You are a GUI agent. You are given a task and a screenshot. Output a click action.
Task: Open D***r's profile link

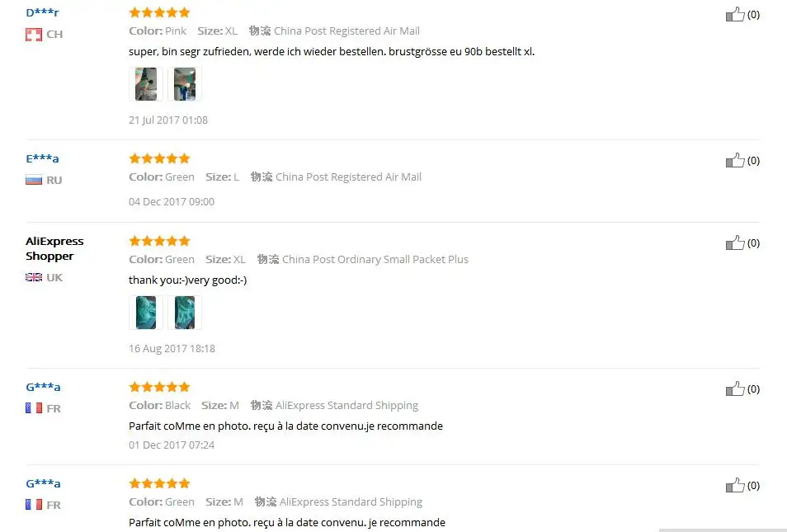click(x=42, y=12)
